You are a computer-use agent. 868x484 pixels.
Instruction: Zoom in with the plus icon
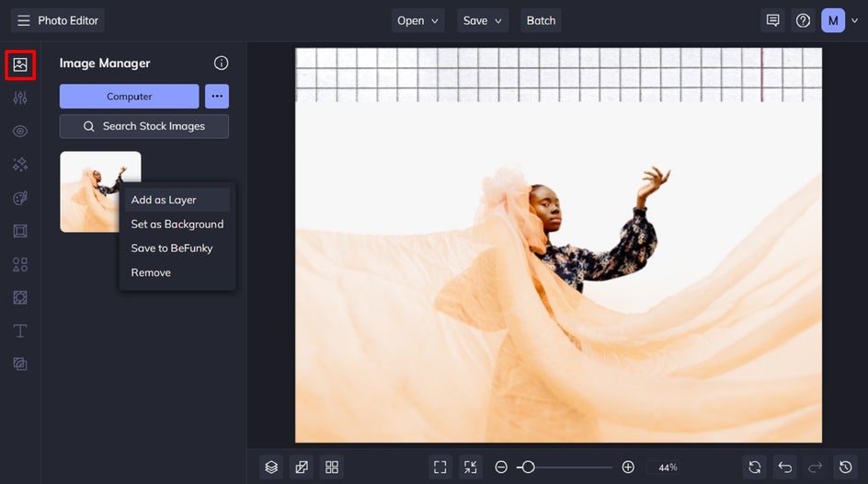628,467
